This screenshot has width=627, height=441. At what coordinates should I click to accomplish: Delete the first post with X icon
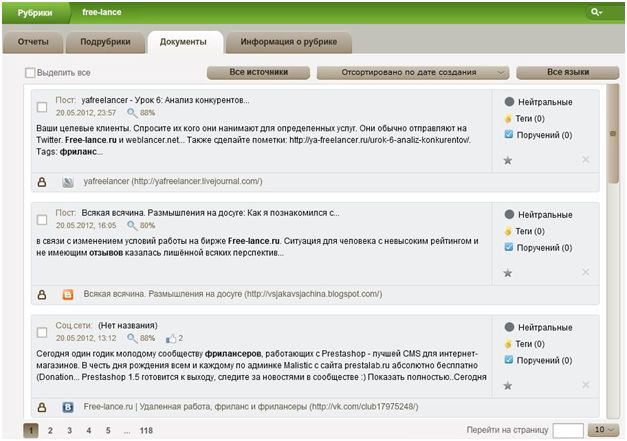(586, 160)
